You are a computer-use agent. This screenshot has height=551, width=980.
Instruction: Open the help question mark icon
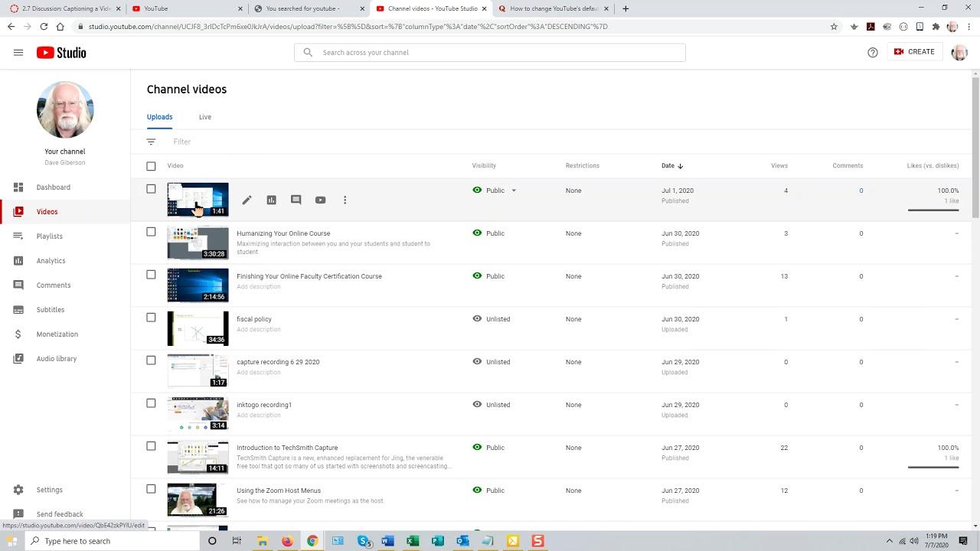[x=873, y=52]
